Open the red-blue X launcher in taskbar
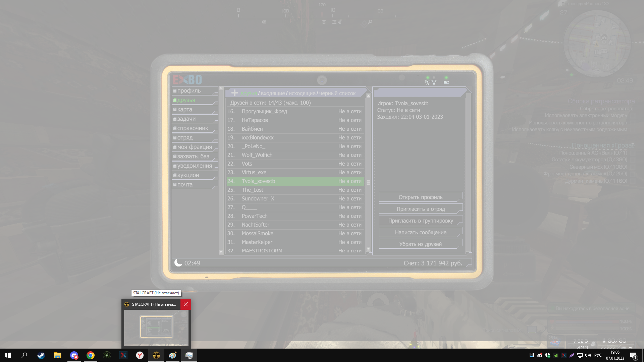The image size is (644, 362). pyautogui.click(x=123, y=355)
